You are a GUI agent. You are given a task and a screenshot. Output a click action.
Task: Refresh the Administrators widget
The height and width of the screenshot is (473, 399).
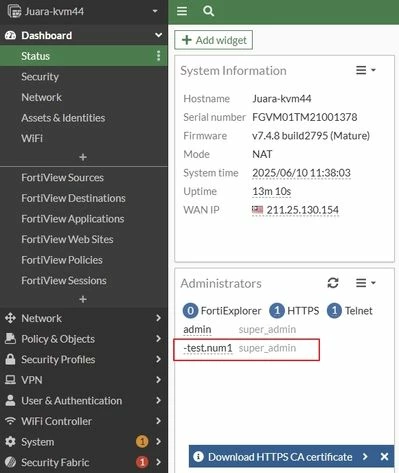[x=333, y=283]
